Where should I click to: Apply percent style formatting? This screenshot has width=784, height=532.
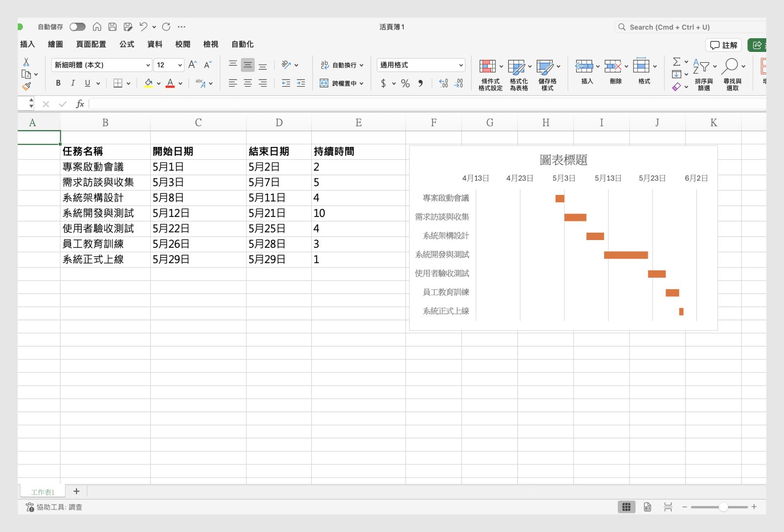(x=405, y=83)
